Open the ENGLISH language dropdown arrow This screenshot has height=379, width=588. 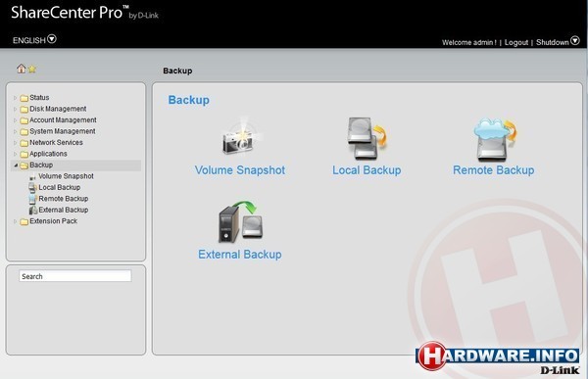(52, 39)
